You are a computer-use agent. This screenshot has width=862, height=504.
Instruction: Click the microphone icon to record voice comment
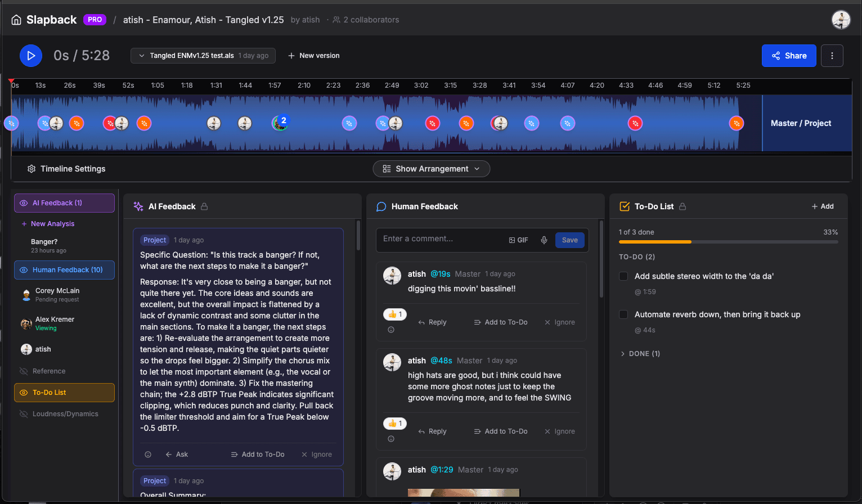(x=544, y=240)
